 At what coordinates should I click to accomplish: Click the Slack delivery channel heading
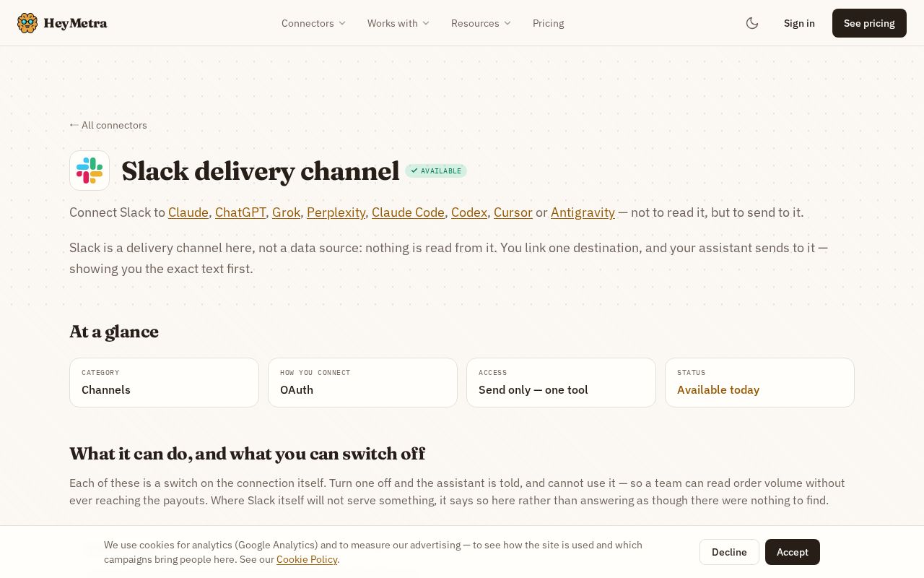point(261,171)
